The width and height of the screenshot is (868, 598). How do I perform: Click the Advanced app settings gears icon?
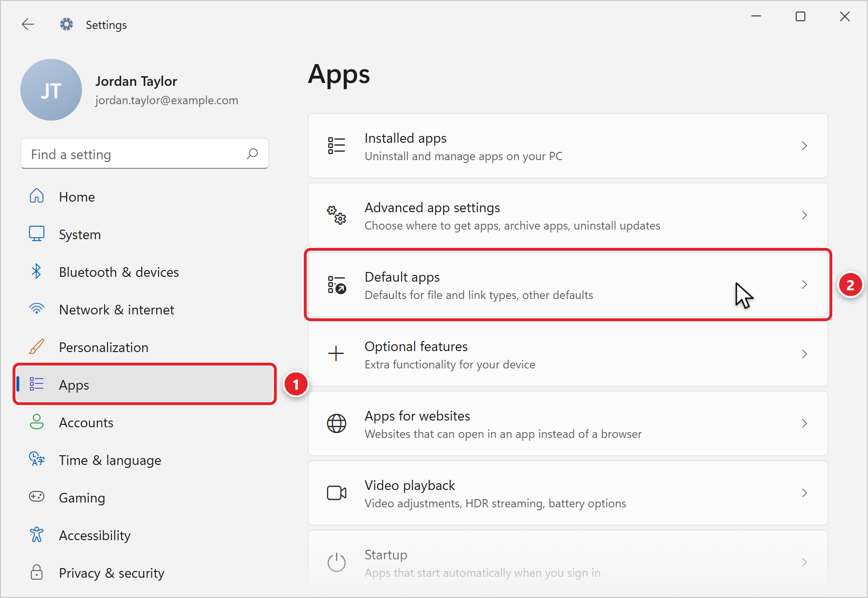click(x=337, y=215)
